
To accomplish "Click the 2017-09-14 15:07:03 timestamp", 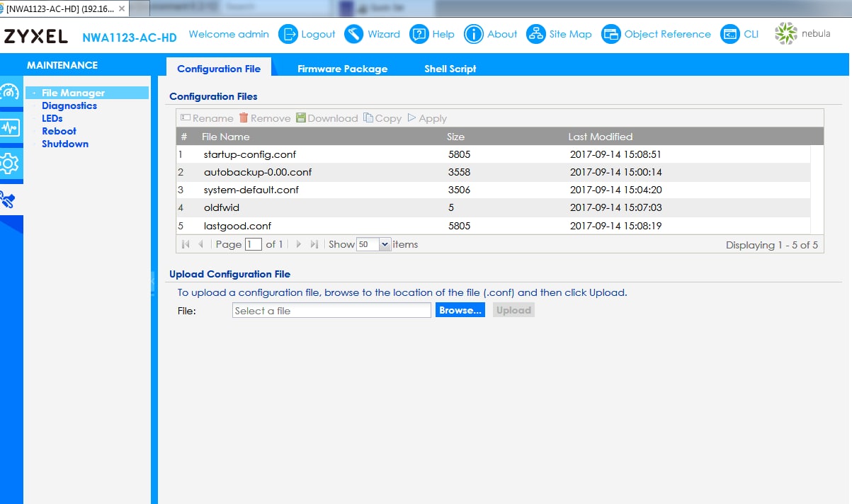I will [615, 207].
